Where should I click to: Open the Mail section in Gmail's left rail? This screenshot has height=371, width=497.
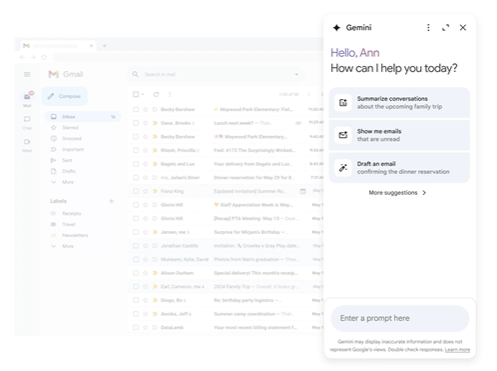point(27,99)
